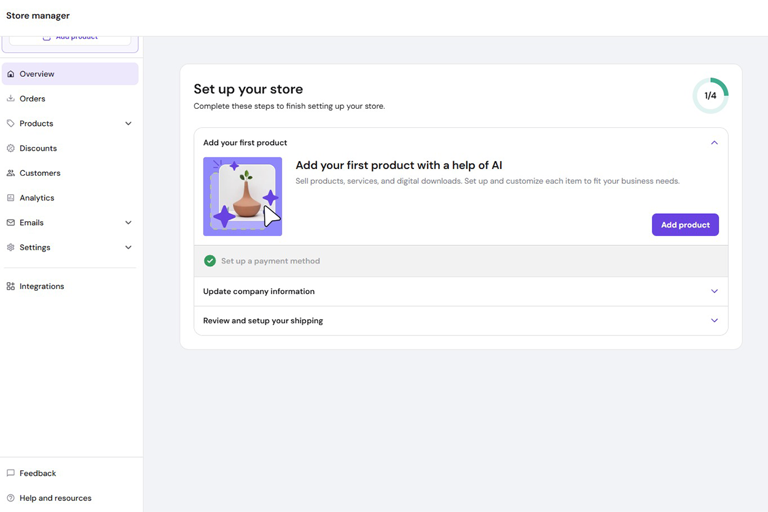Click the Integrations apps icon
Image resolution: width=768 pixels, height=512 pixels.
click(x=11, y=286)
